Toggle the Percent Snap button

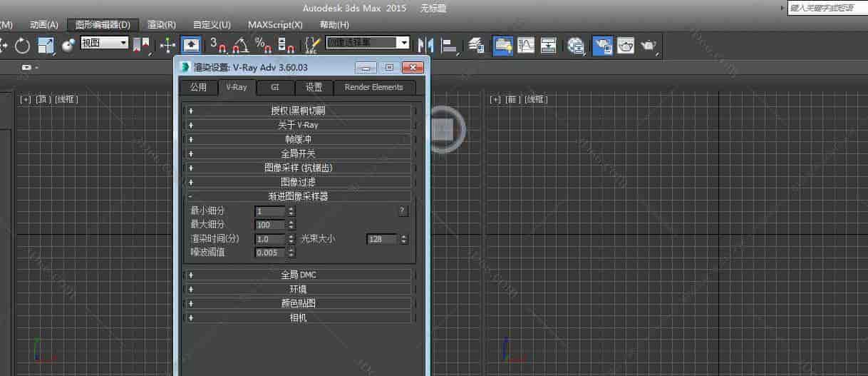263,45
